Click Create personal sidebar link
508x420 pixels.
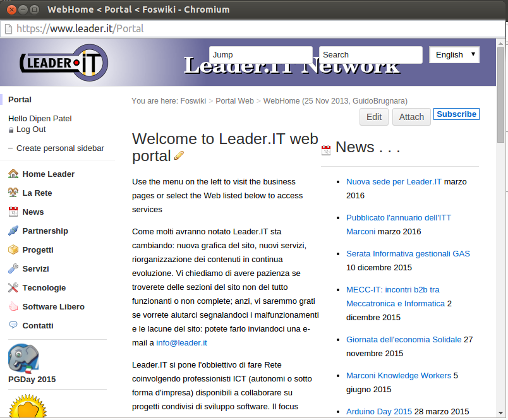(60, 148)
